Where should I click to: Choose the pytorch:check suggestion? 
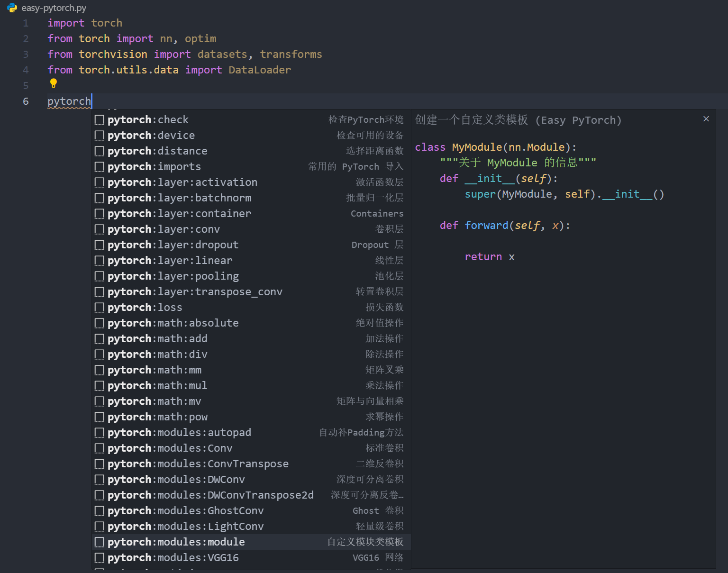pyautogui.click(x=251, y=120)
